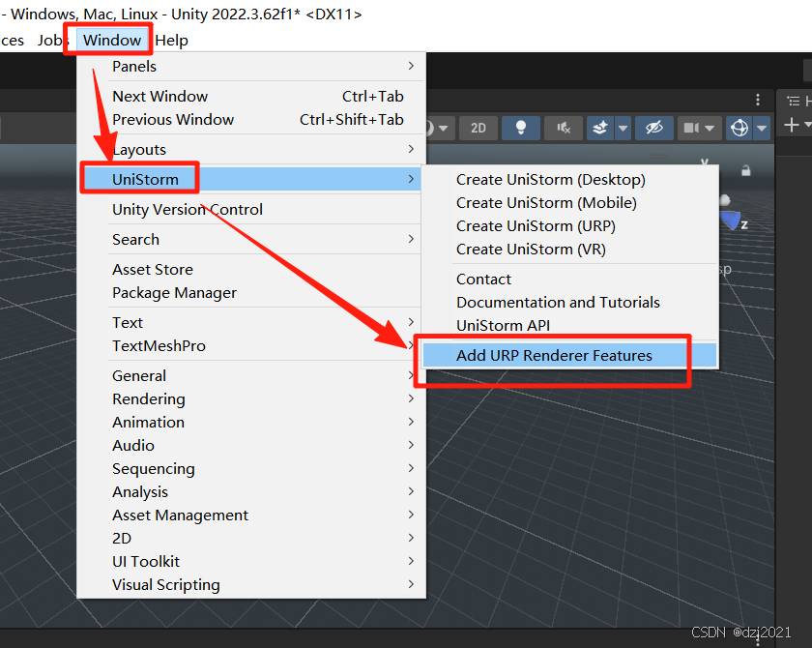The height and width of the screenshot is (648, 812).
Task: Click Add URP Renderer Features
Action: pos(569,355)
